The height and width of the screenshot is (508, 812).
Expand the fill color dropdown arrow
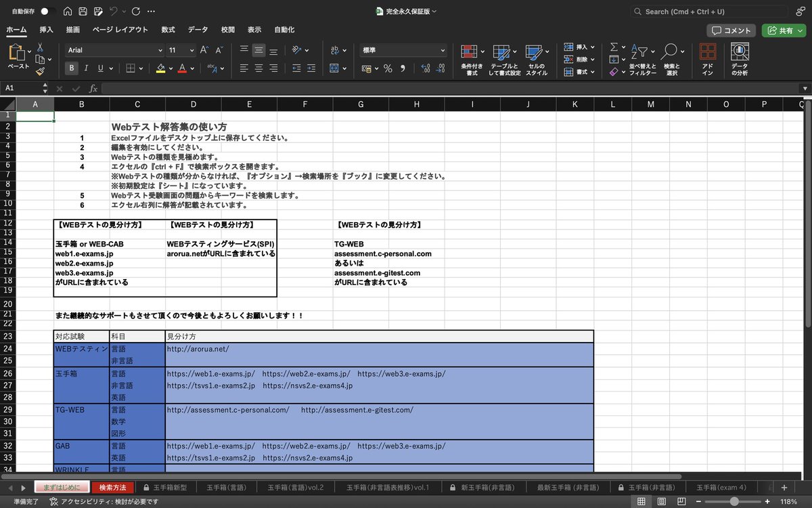[171, 68]
